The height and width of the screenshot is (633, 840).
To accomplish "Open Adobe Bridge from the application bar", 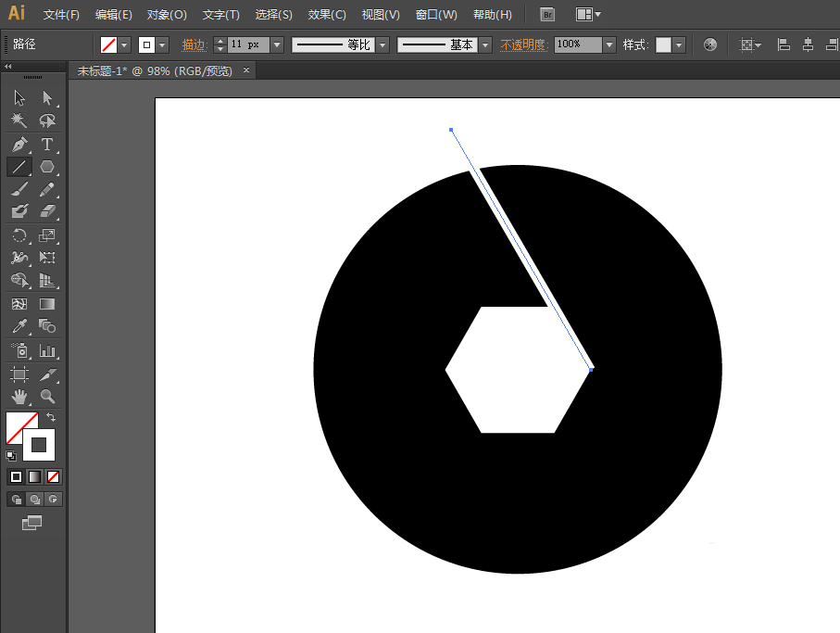I will coord(546,14).
